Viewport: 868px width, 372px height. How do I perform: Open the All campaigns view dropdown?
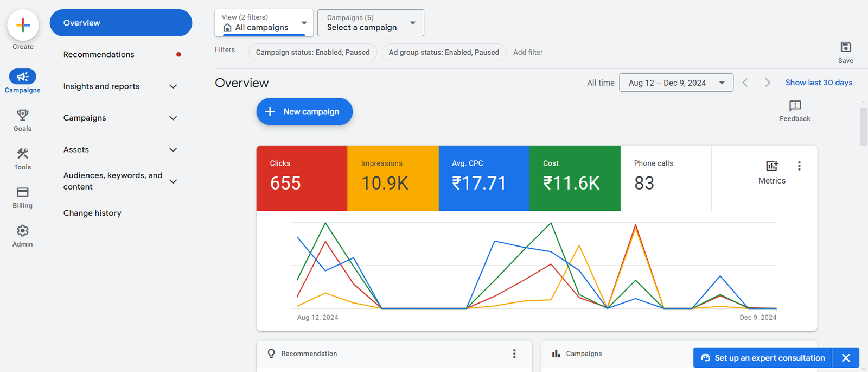click(264, 23)
